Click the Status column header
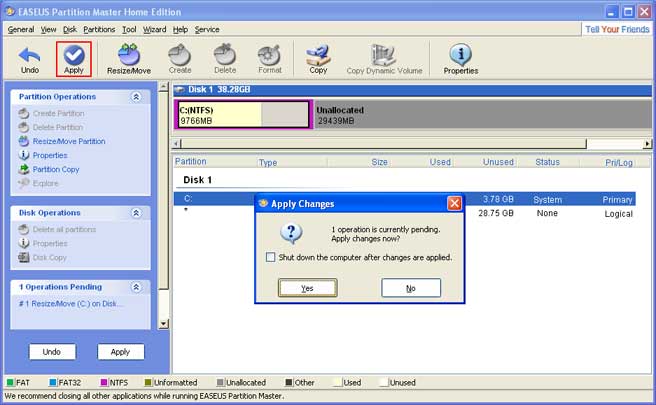Image resolution: width=656 pixels, height=405 pixels. 547,162
